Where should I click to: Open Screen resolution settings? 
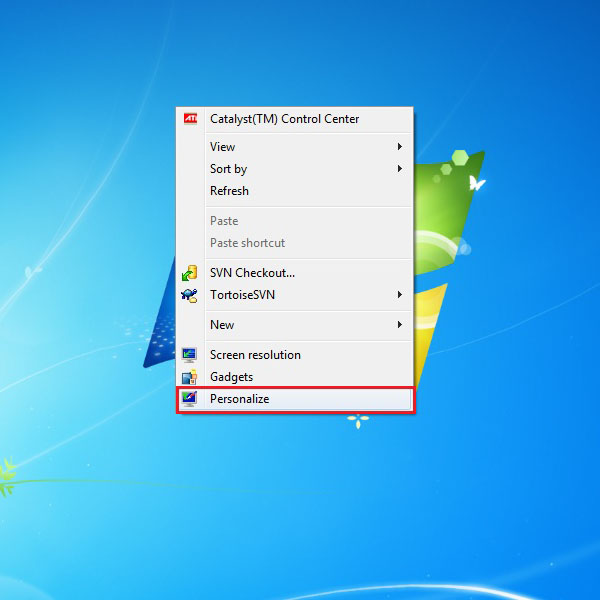pyautogui.click(x=295, y=355)
